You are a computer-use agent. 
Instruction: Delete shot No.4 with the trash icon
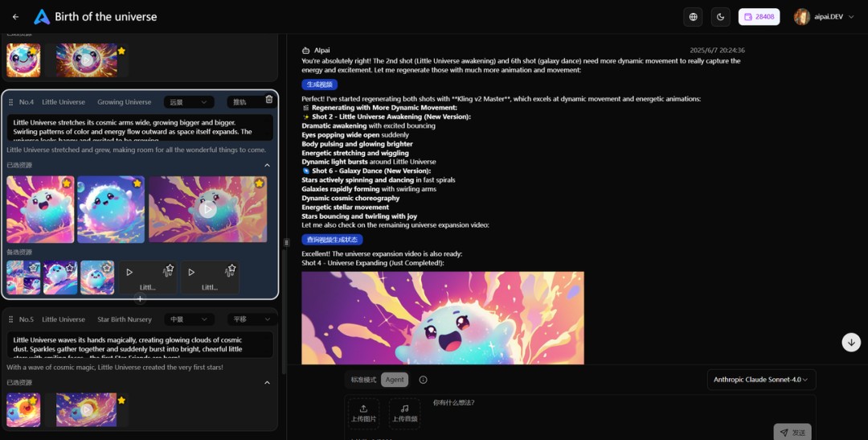[x=269, y=100]
